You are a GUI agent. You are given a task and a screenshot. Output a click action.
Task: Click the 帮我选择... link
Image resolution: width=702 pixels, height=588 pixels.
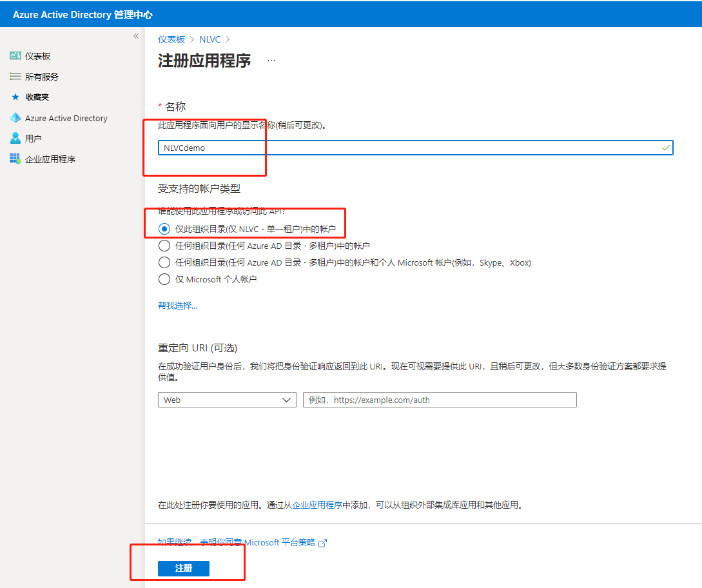(x=177, y=306)
